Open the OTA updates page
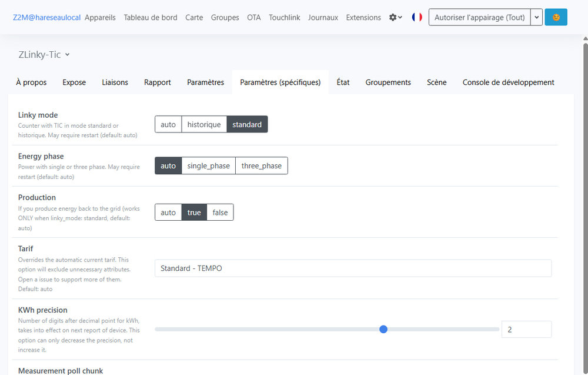 (254, 17)
